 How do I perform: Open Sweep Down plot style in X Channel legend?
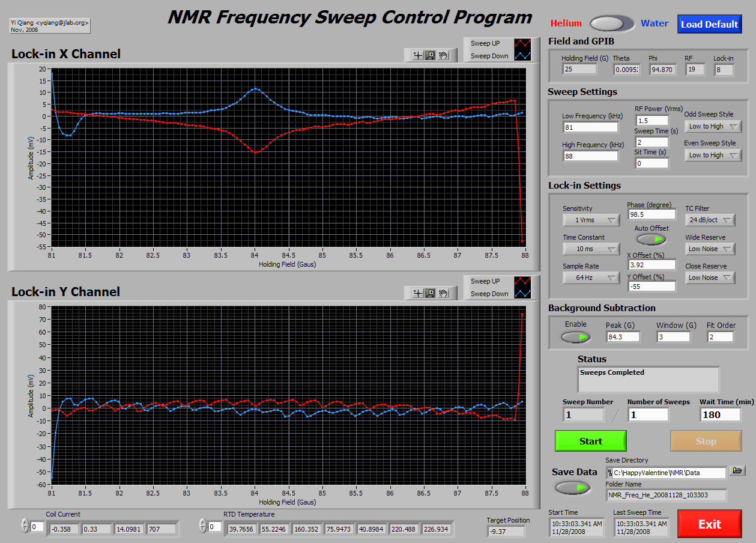pyautogui.click(x=522, y=56)
